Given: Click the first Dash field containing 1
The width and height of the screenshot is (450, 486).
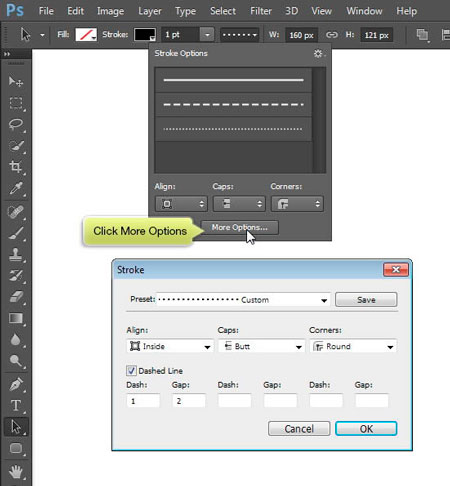Looking at the screenshot, I should click(143, 401).
